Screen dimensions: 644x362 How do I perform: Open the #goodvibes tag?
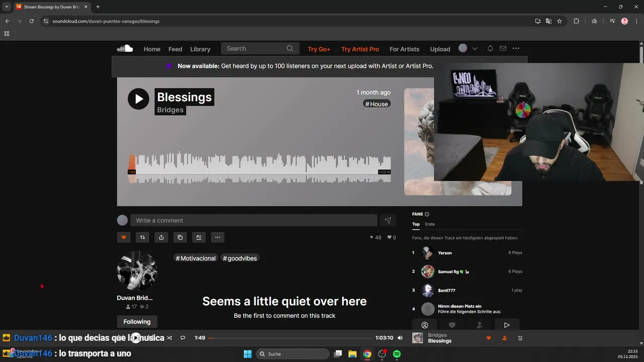coord(240,258)
